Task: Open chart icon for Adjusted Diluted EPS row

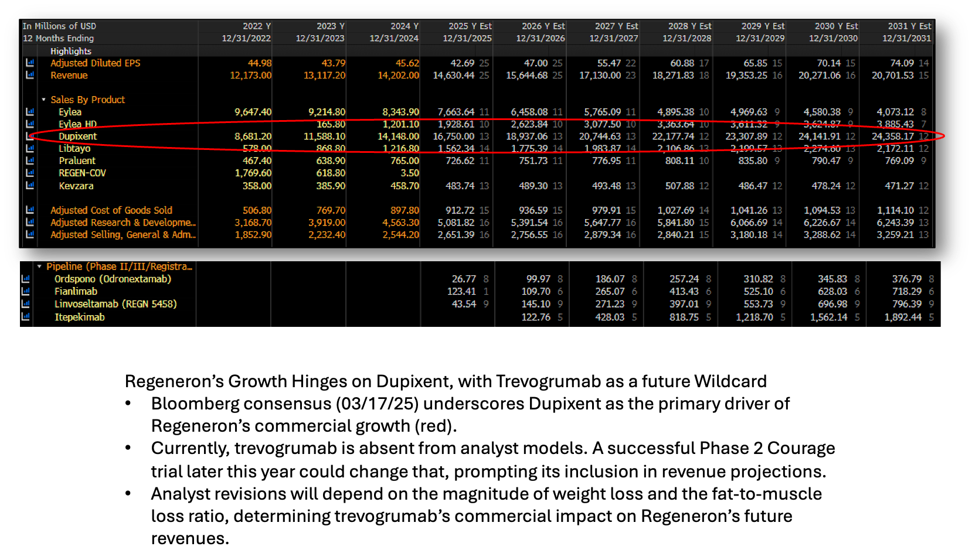Action: click(30, 63)
